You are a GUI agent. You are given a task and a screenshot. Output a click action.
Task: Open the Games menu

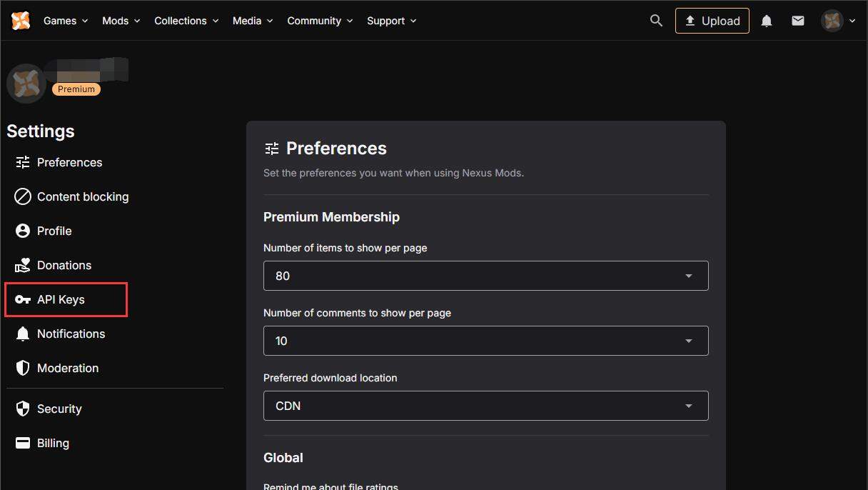pos(66,21)
